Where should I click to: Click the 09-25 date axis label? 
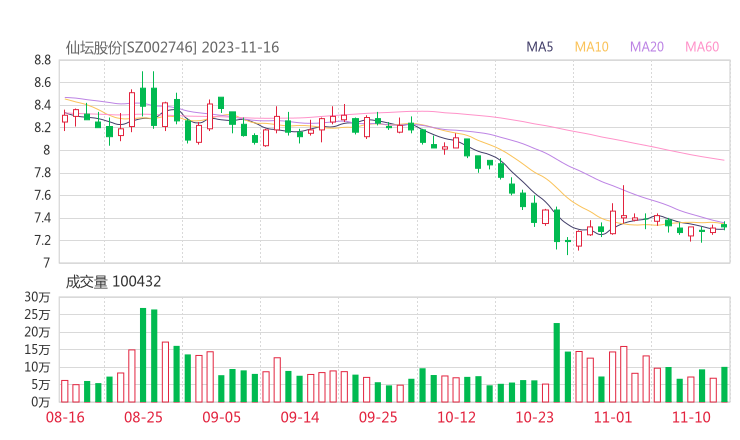click(378, 416)
